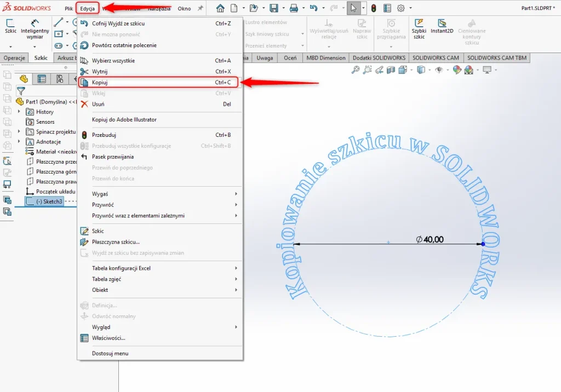The height and width of the screenshot is (392, 561).
Task: Switch to the Szkic tab
Action: pyautogui.click(x=41, y=57)
